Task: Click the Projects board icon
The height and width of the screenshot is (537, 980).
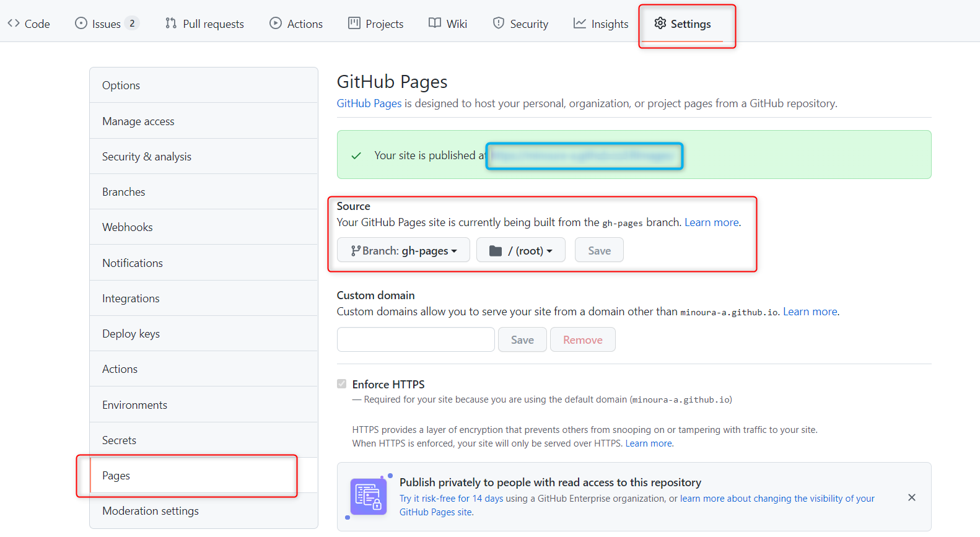Action: pyautogui.click(x=354, y=23)
